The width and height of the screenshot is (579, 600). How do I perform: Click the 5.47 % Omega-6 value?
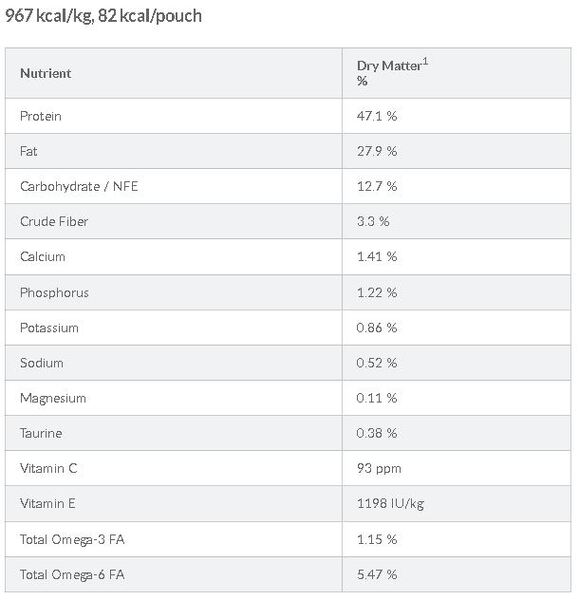[377, 574]
